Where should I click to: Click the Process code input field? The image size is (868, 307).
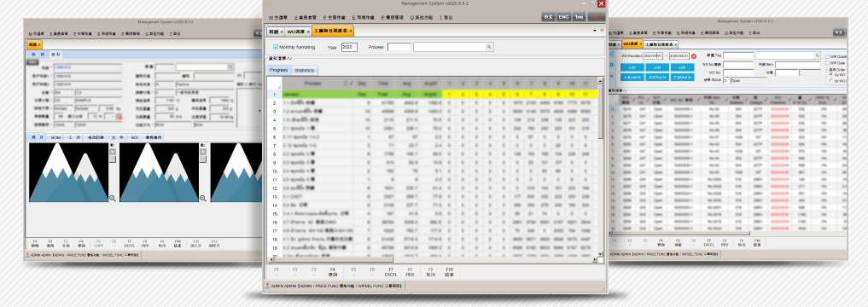click(399, 48)
